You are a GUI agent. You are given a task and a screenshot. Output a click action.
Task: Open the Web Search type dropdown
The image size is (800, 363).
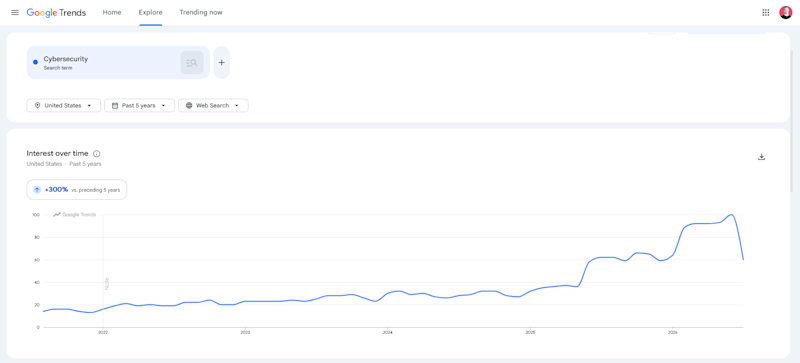click(x=213, y=105)
